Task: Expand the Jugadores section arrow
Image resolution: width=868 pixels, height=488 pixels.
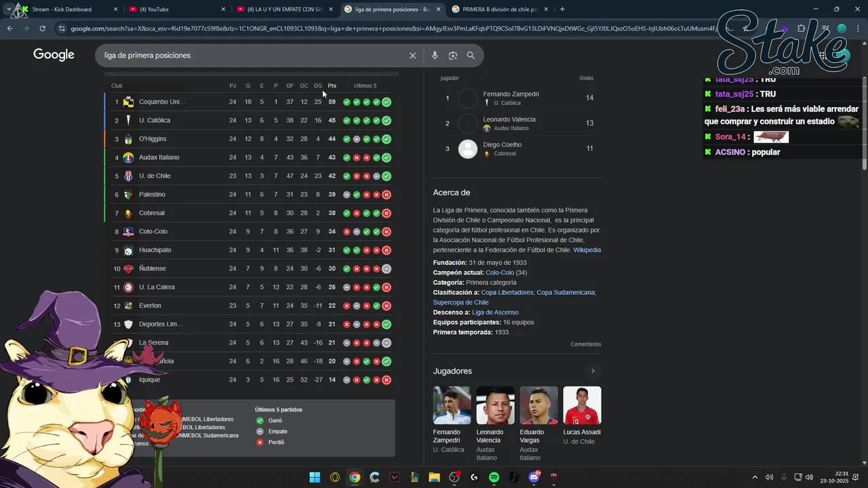Action: point(593,371)
